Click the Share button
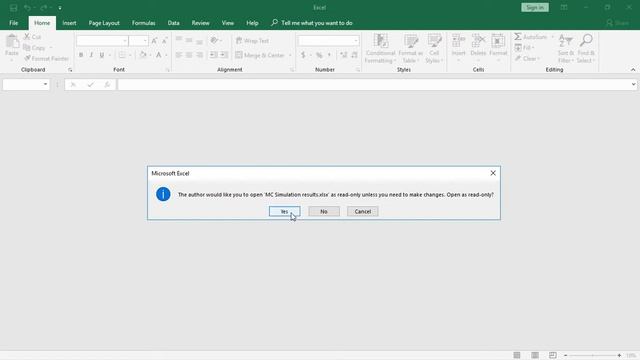Image resolution: width=640 pixels, height=360 pixels. click(618, 23)
